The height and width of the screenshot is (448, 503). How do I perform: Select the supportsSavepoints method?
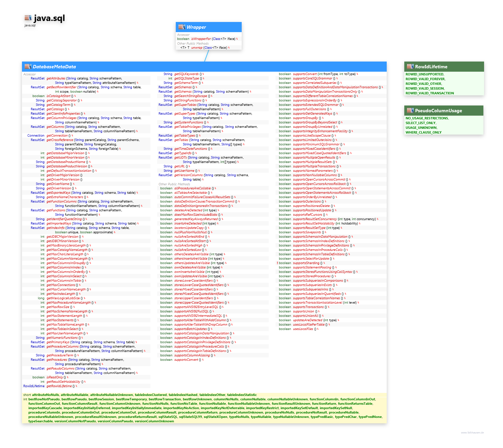click(x=307, y=232)
